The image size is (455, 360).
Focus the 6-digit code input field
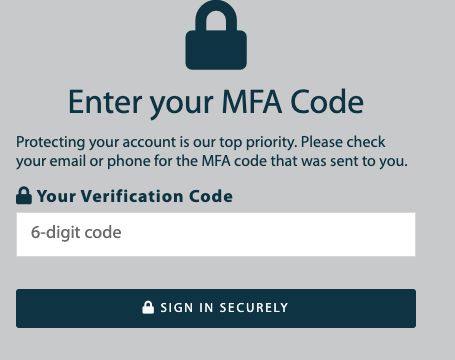216,235
